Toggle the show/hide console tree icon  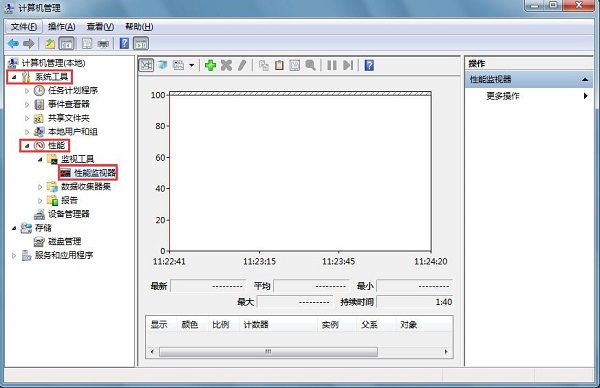67,44
